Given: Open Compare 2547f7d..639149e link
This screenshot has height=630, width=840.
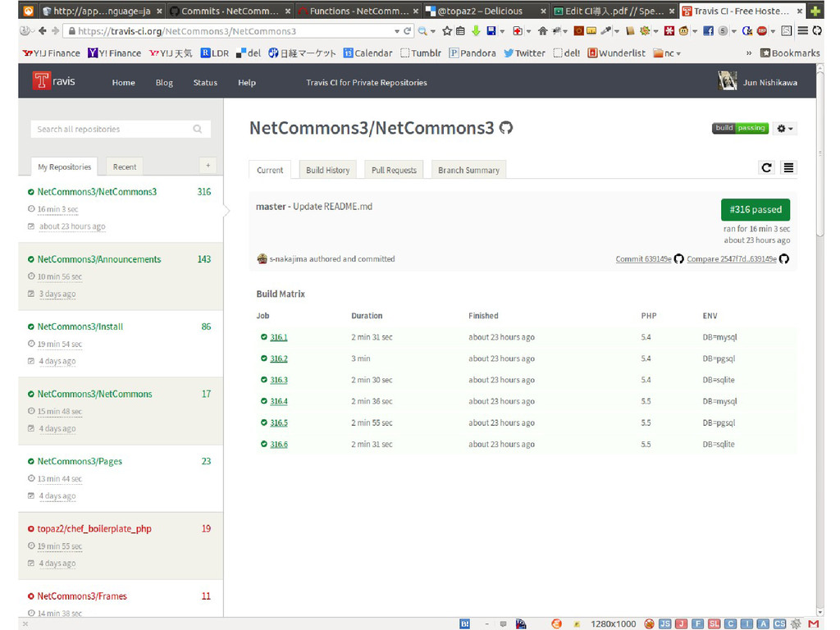Looking at the screenshot, I should [731, 258].
